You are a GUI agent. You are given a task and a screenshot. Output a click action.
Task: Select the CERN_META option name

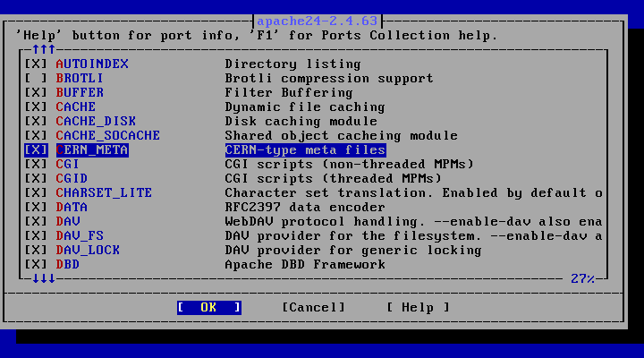[x=92, y=150]
